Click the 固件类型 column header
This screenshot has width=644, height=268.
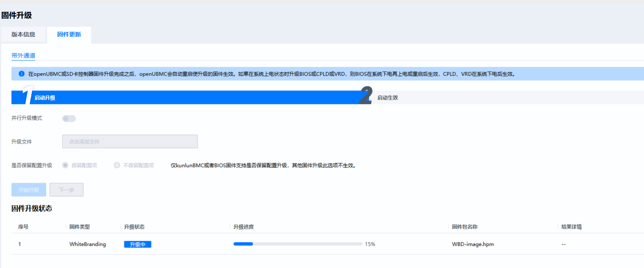(80, 227)
